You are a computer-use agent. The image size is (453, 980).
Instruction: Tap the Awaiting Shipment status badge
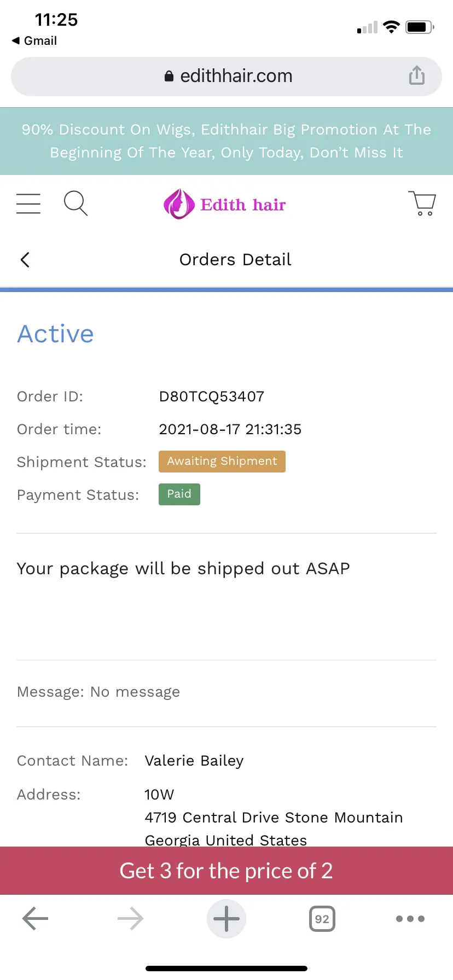(x=222, y=462)
